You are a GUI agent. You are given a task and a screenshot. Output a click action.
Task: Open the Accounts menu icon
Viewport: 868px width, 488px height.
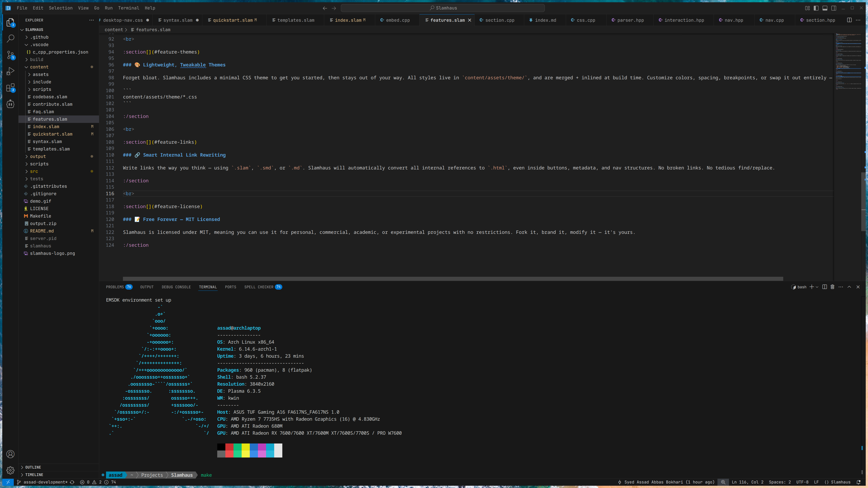click(x=10, y=454)
